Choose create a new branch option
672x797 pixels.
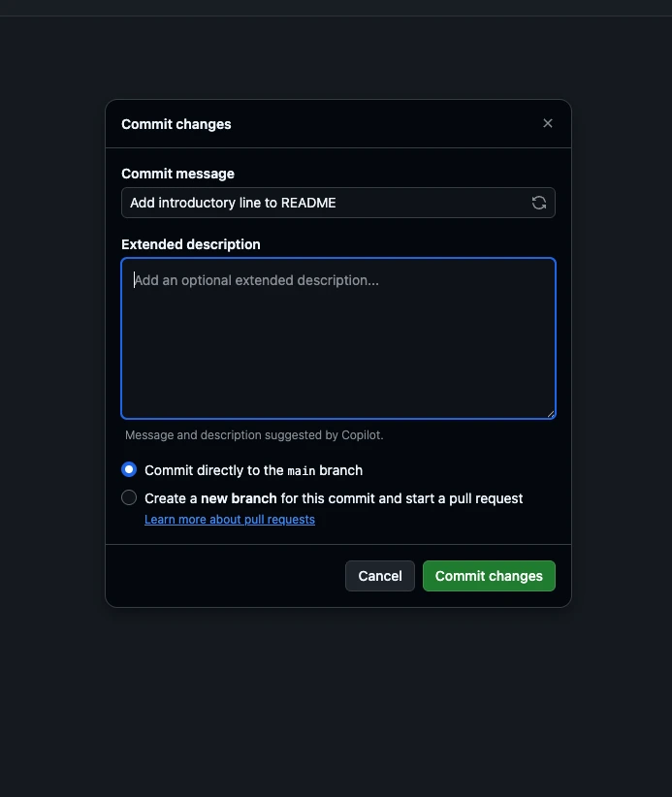(128, 497)
